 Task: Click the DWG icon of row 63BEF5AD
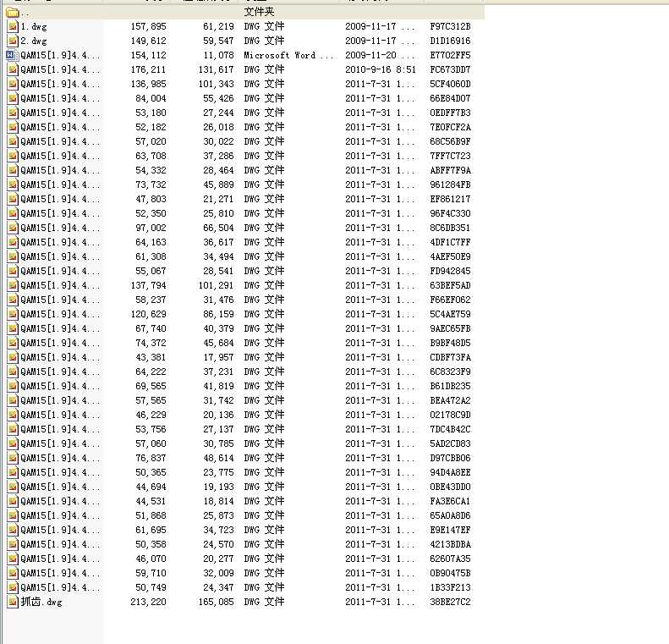click(13, 285)
